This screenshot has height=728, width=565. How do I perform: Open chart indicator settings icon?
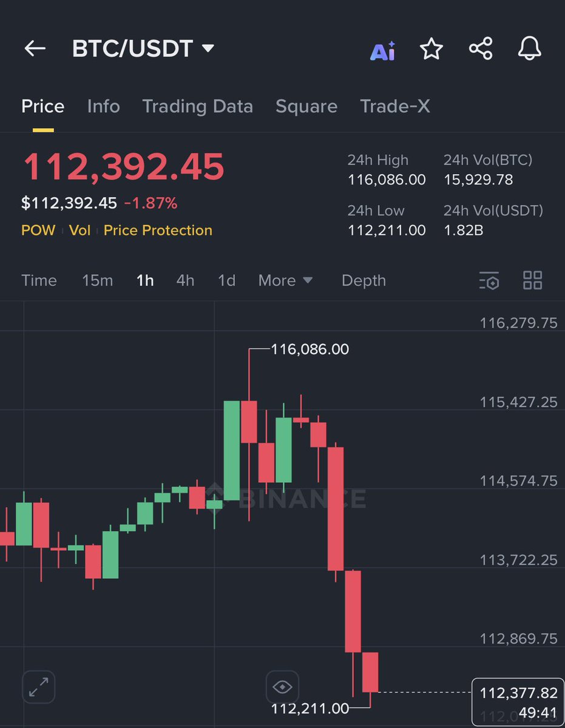click(x=489, y=280)
